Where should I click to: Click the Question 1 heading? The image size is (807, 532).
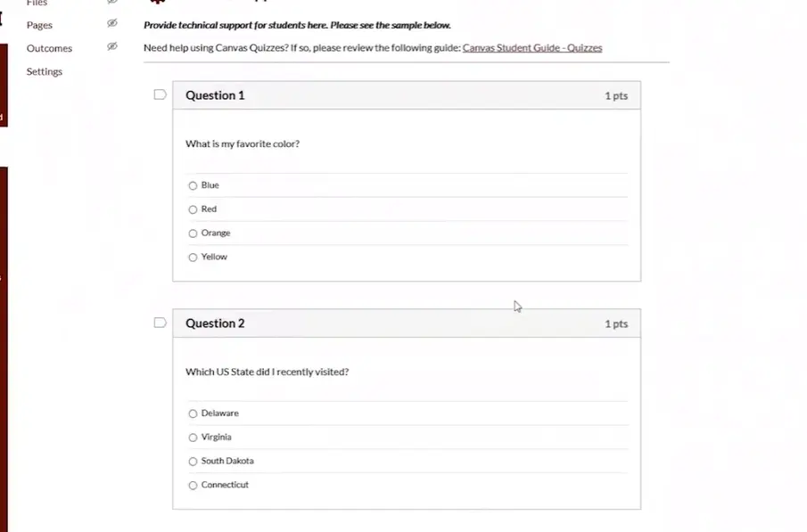coord(215,95)
